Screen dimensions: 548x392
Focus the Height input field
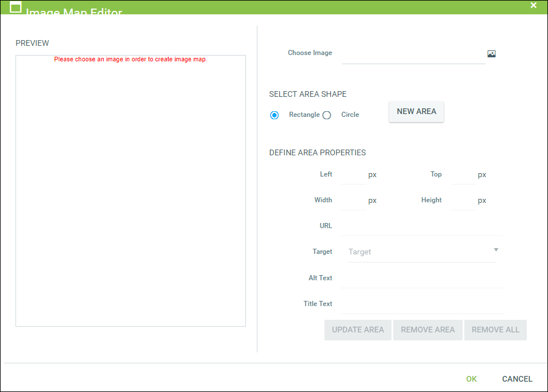pos(463,201)
